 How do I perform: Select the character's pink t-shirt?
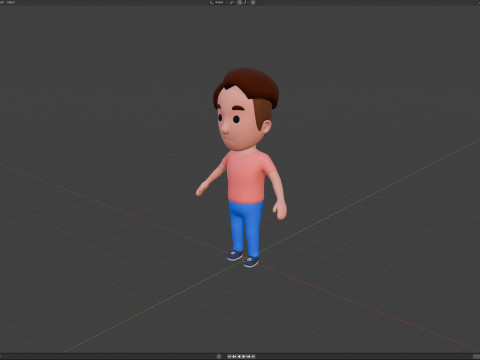click(246, 178)
